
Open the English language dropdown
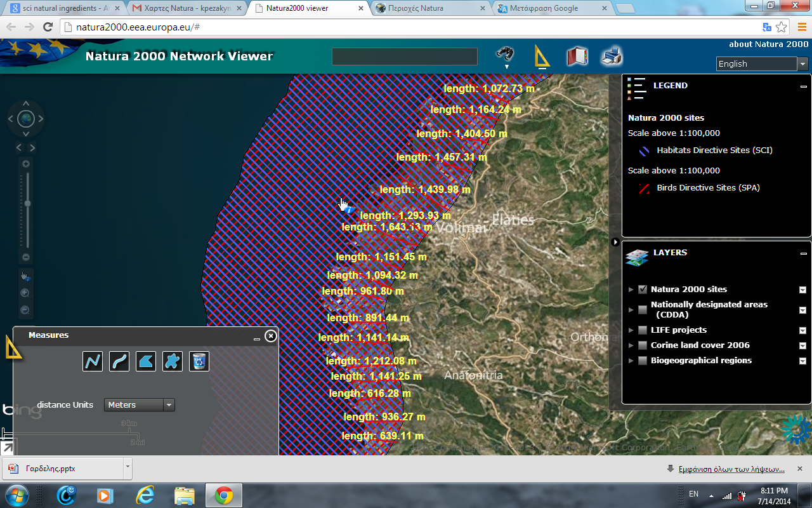coord(762,63)
